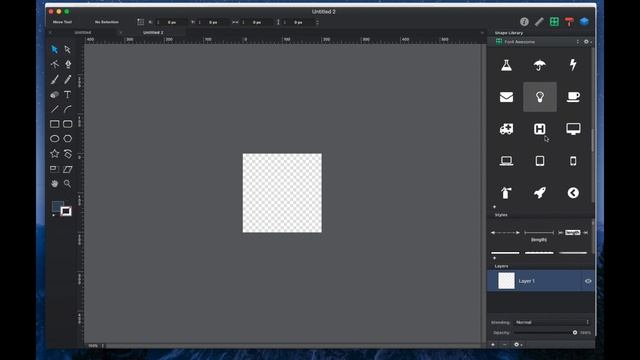The height and width of the screenshot is (360, 640).
Task: Select the Text tool
Action: 68,94
